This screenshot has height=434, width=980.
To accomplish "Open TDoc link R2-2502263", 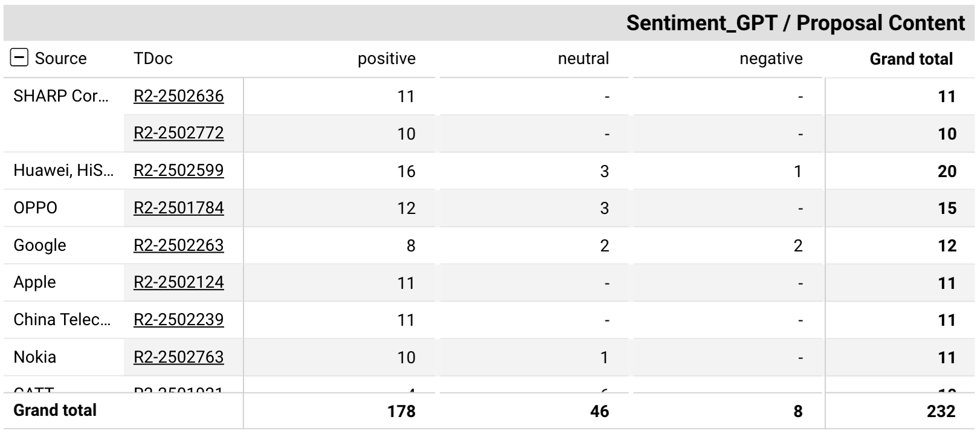I will [178, 245].
